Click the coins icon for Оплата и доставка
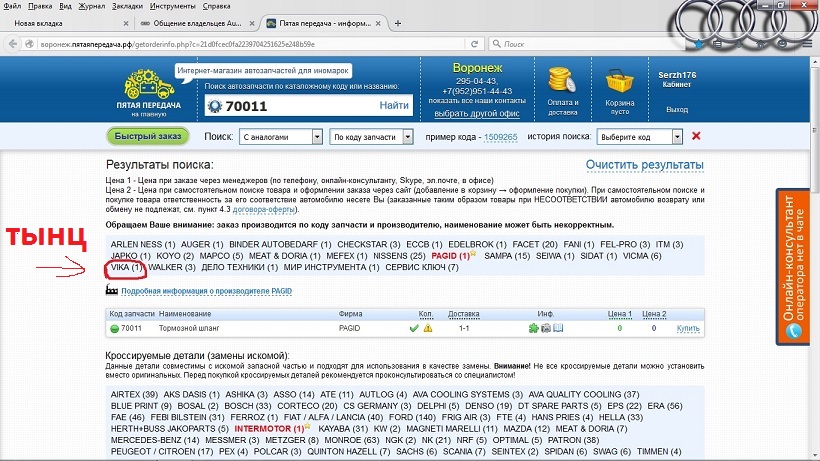Viewport: 820px width, 461px height. point(561,79)
